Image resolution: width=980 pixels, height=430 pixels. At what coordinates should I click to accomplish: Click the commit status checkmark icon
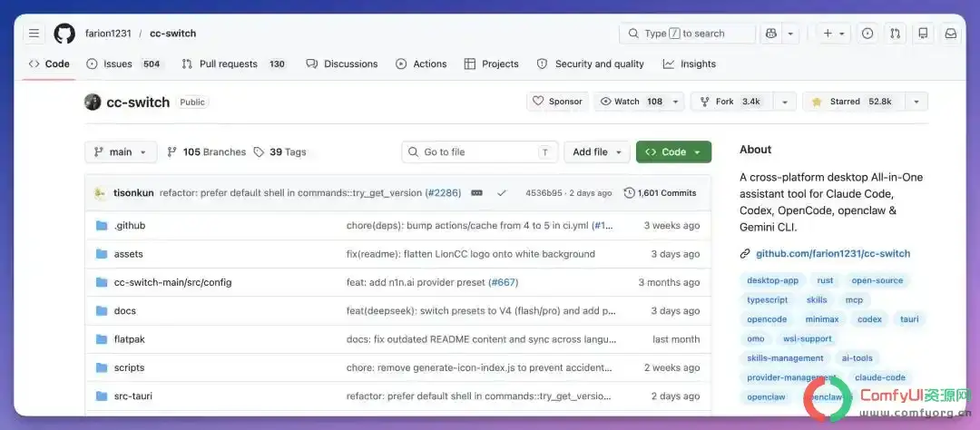501,193
